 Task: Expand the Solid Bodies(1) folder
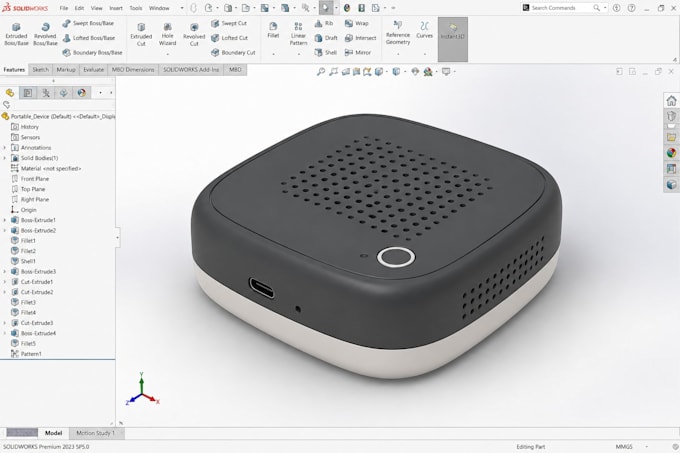coord(5,158)
